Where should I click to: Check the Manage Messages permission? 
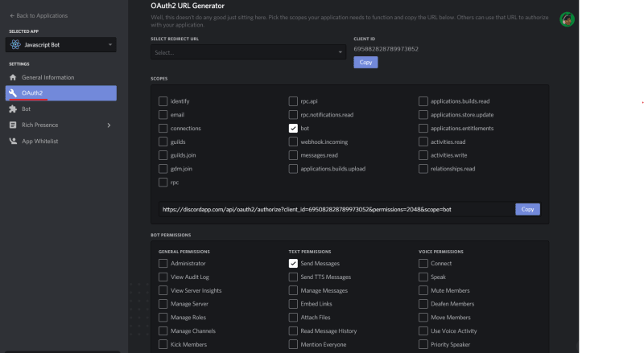pos(293,290)
